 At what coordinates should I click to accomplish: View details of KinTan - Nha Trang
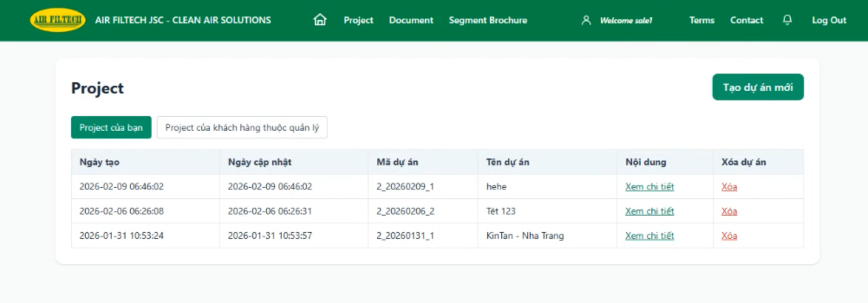pyautogui.click(x=649, y=236)
